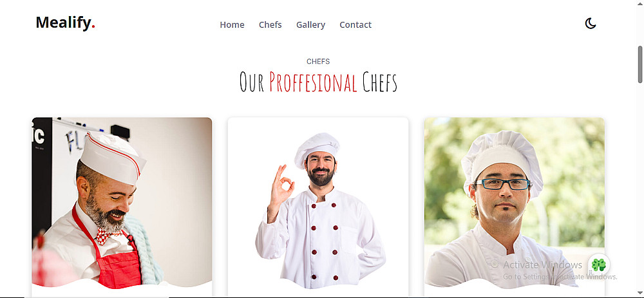Click the scrollbar up arrow
The height and width of the screenshot is (298, 644).
[640, 3]
